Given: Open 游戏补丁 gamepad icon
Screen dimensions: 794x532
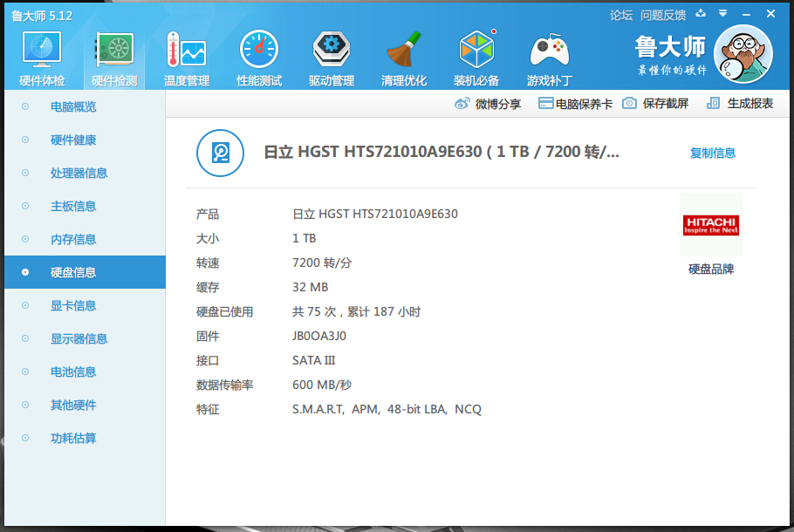Looking at the screenshot, I should pos(550,50).
